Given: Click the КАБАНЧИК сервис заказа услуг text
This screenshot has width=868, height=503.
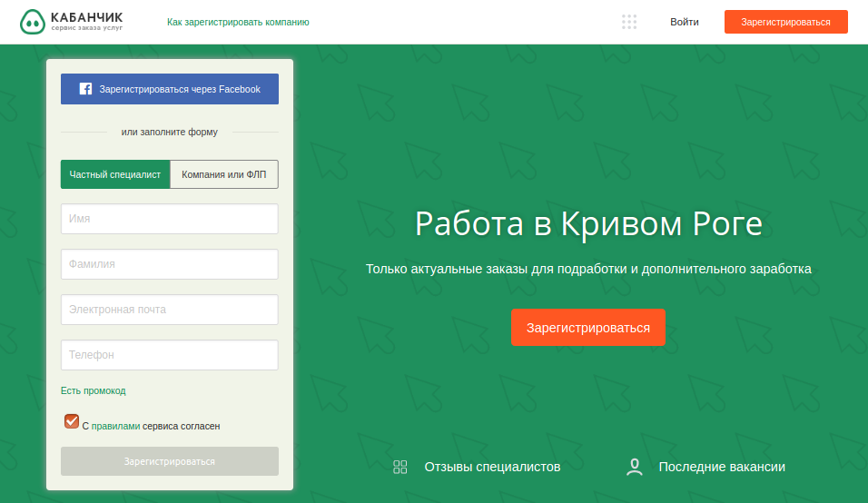Looking at the screenshot, I should pos(87,22).
